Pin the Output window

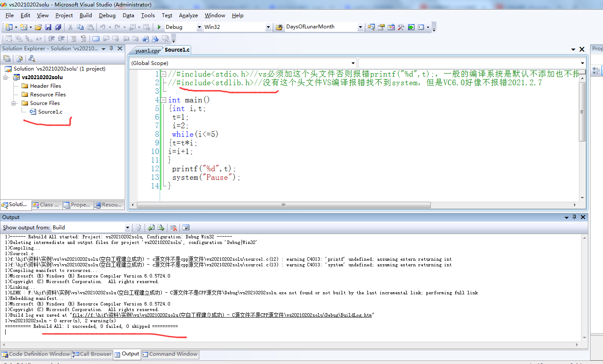click(574, 217)
